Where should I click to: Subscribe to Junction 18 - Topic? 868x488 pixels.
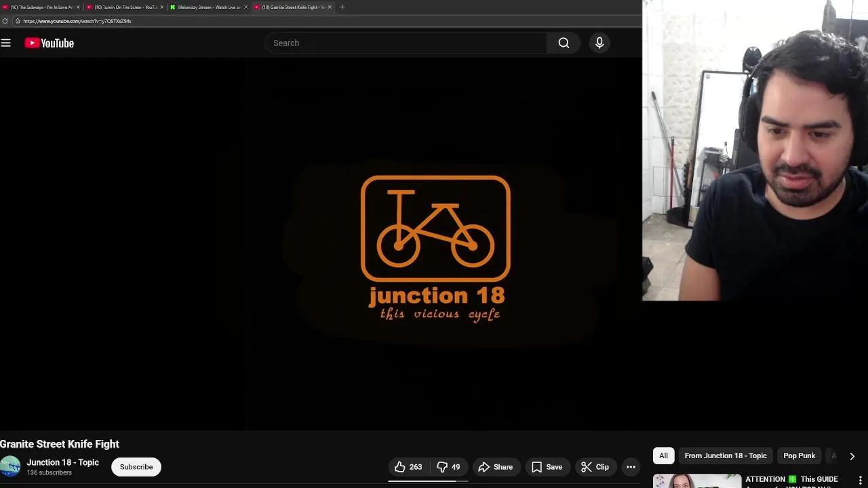(136, 467)
